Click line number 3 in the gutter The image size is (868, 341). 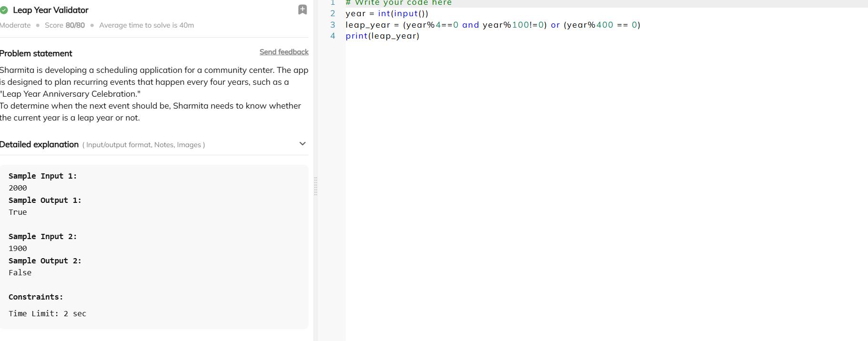point(333,25)
